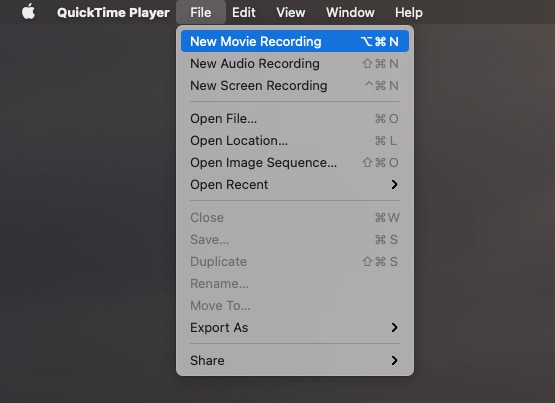Choose New Audio Recording
Screen dimensions: 555x403
tap(295, 64)
